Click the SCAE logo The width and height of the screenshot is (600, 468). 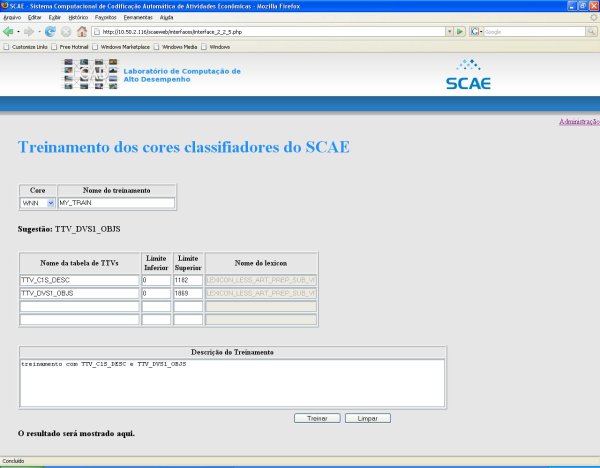click(468, 75)
